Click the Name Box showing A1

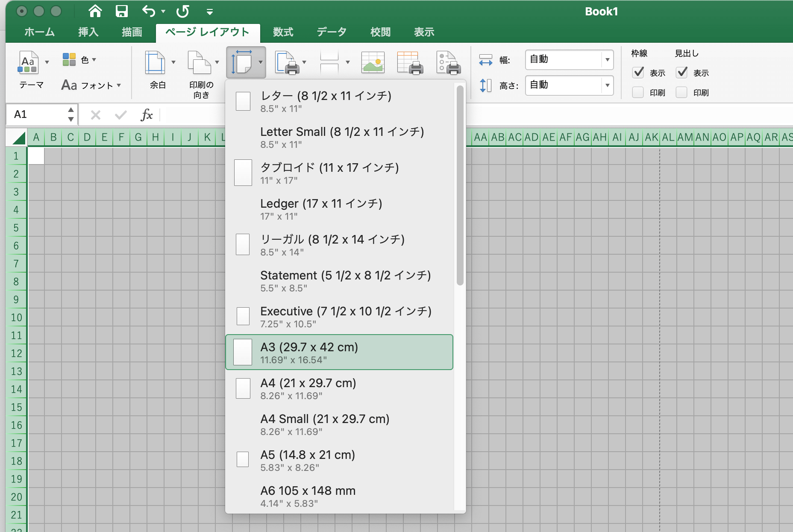click(42, 115)
